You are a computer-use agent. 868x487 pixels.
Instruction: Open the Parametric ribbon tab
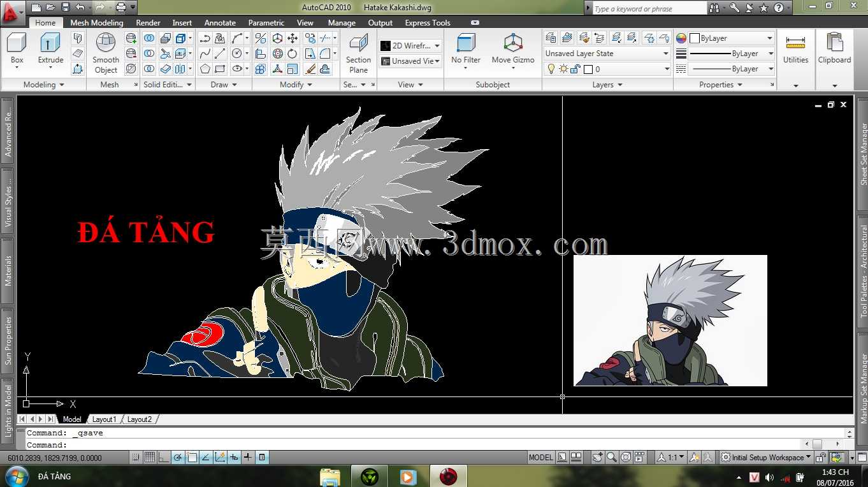[266, 22]
